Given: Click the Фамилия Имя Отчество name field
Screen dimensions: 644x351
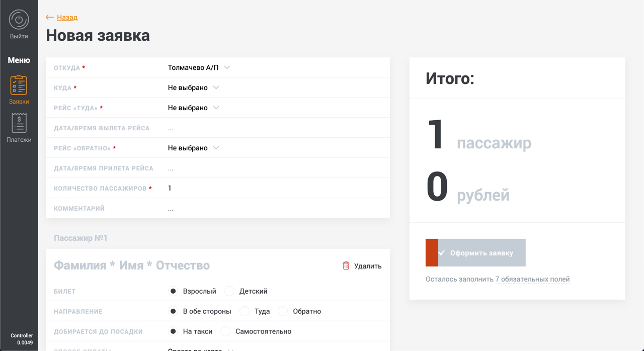Looking at the screenshot, I should pyautogui.click(x=132, y=266).
